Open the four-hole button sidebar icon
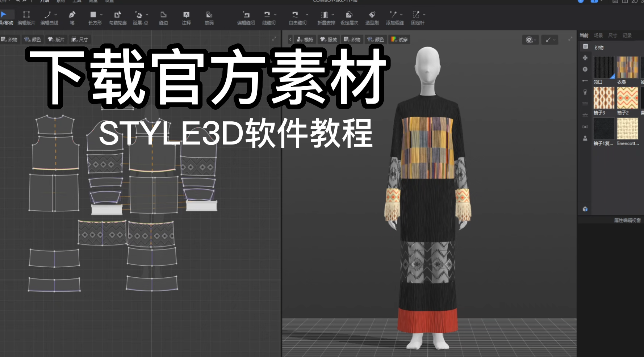The height and width of the screenshot is (357, 644). 585,69
